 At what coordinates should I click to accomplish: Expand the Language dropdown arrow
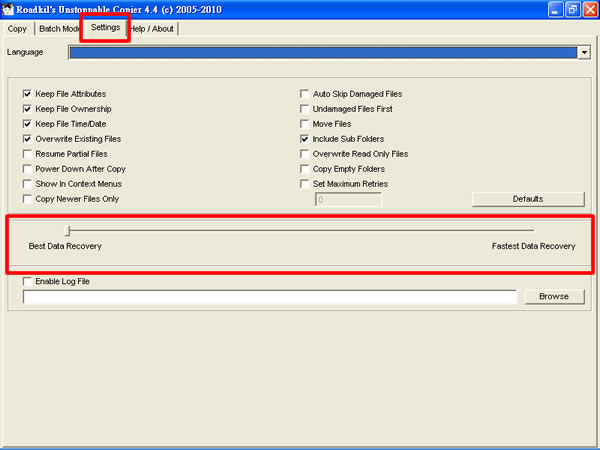coord(584,52)
